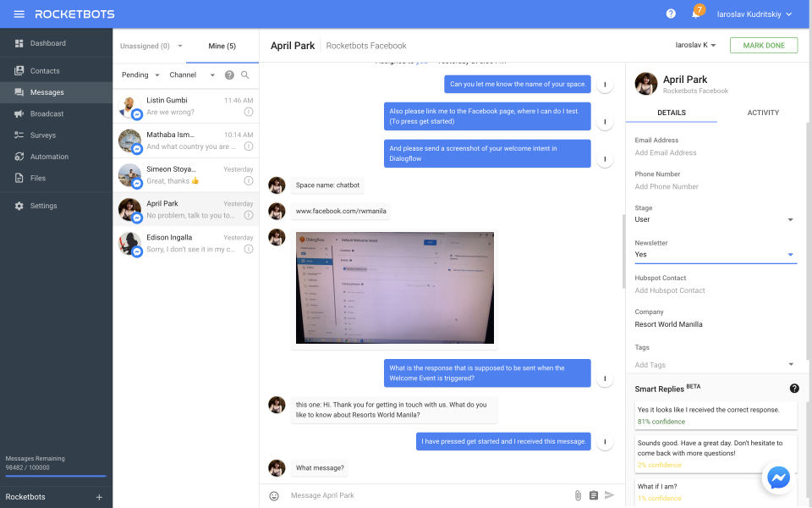Screen dimensions: 812x508
Task: Switch to the Mine (5) tab
Action: 222,46
